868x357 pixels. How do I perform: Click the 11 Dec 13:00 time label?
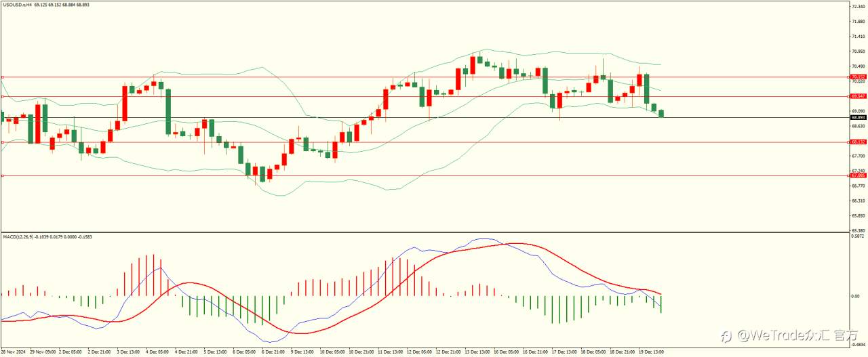[x=391, y=352]
